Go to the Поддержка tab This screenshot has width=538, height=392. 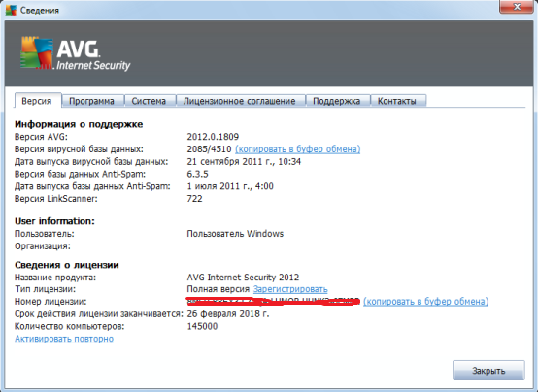click(336, 101)
